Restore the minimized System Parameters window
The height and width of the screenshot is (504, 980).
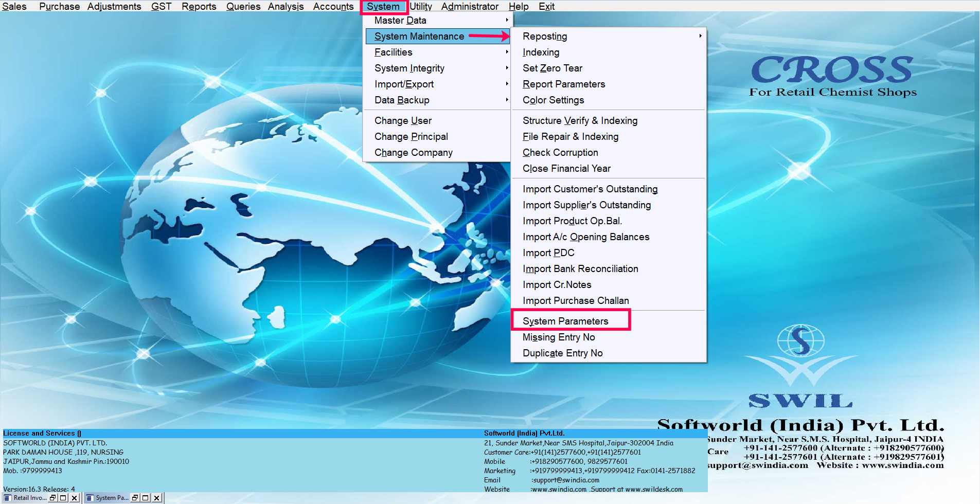(135, 498)
